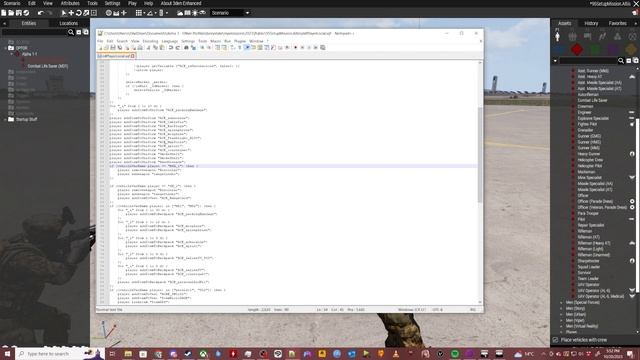Collapse all in entity list
Image resolution: width=640 pixels, height=360 pixels.
[x=79, y=32]
